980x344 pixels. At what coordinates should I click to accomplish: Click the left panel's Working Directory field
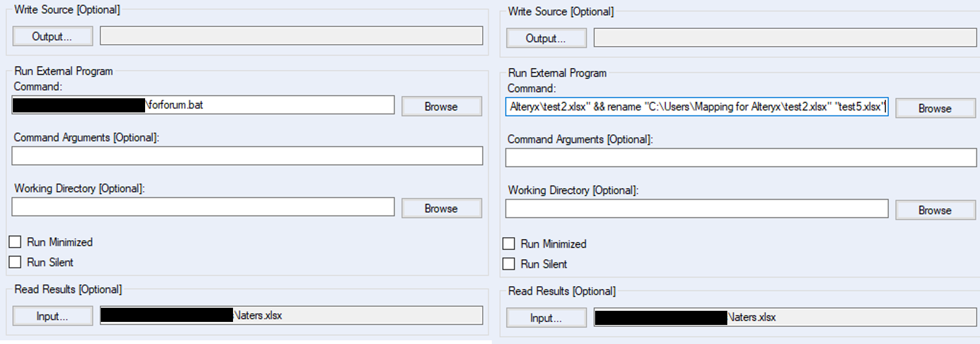(x=203, y=207)
